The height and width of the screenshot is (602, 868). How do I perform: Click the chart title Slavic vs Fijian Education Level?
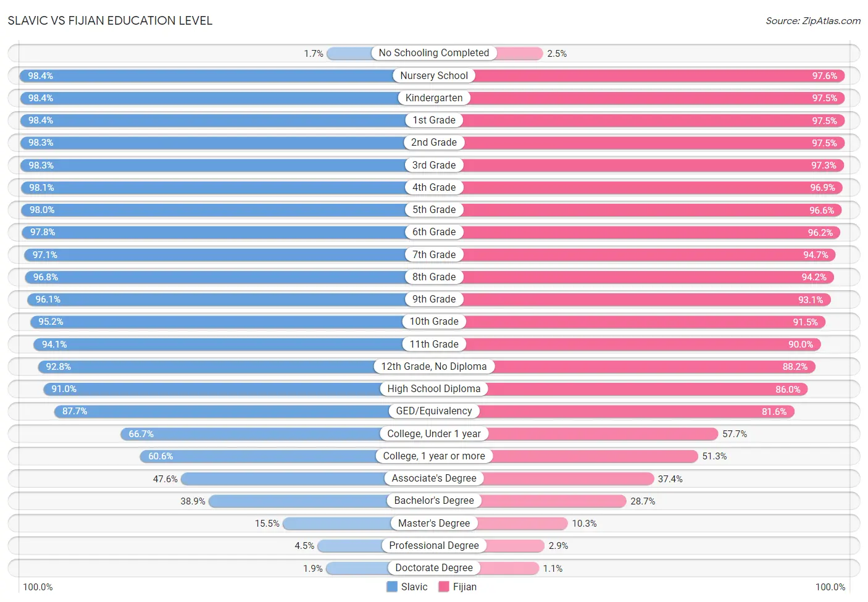pos(110,20)
